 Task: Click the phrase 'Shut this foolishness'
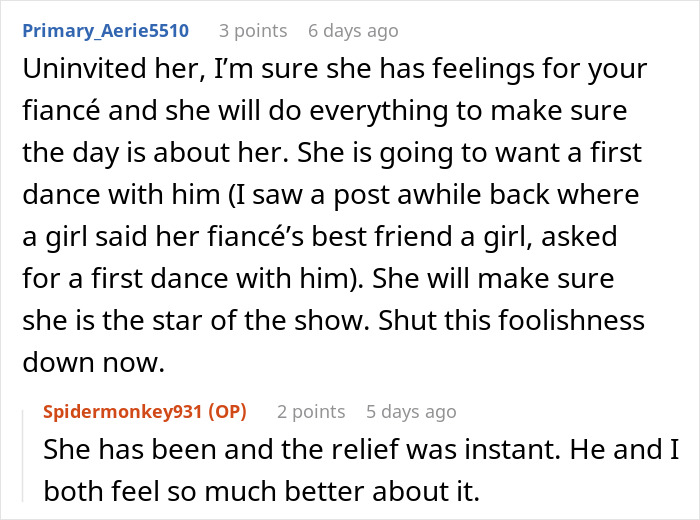click(512, 320)
